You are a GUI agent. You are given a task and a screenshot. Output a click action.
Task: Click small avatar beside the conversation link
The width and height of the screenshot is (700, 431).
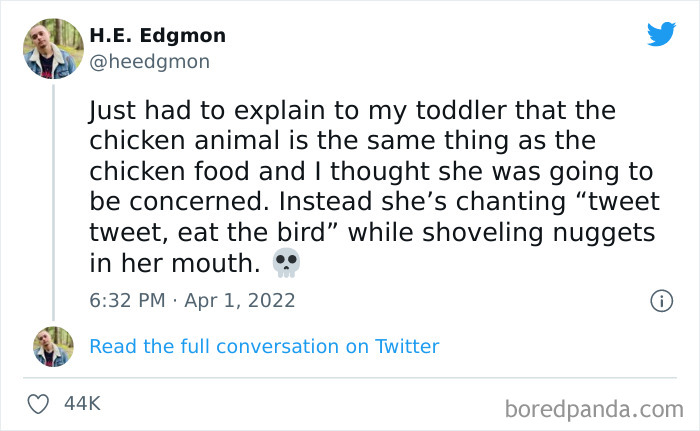coord(53,346)
